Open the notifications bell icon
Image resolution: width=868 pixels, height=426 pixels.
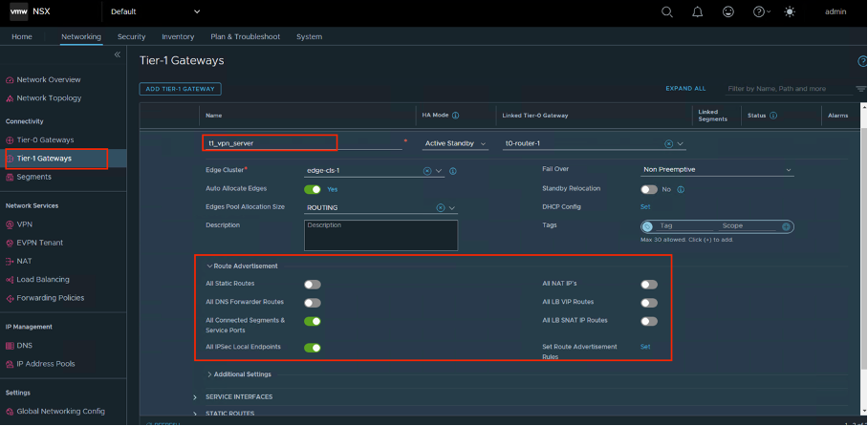point(697,11)
